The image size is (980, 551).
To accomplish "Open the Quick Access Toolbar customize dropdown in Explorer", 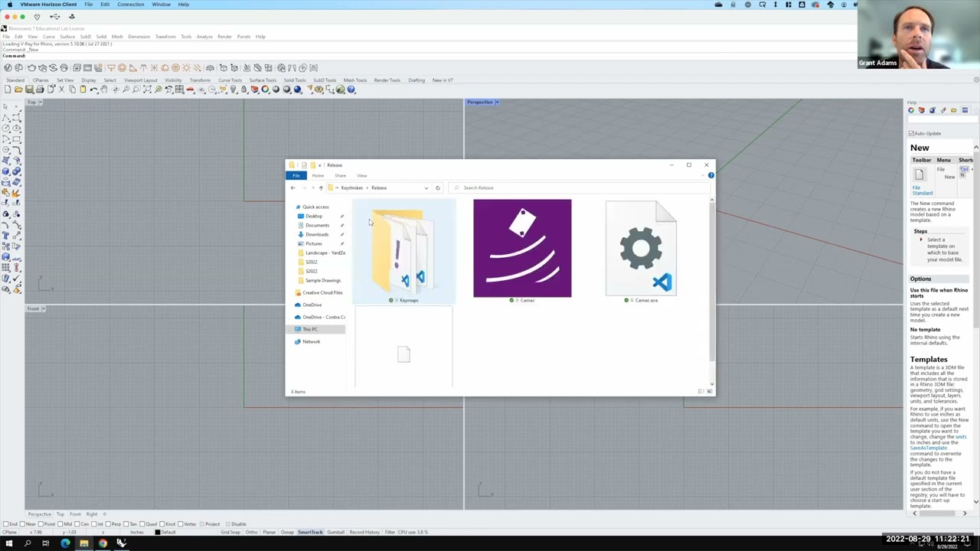I will (x=319, y=165).
